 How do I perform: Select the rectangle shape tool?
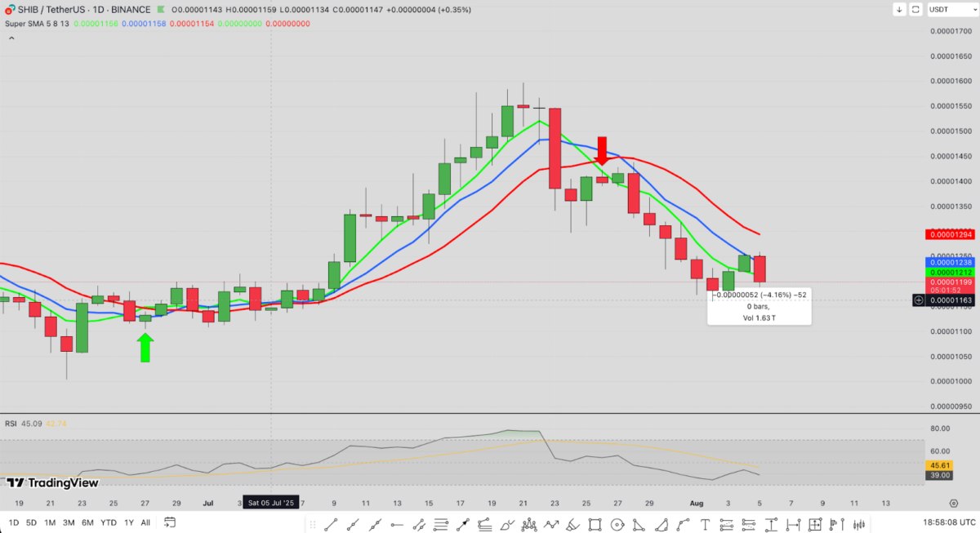[595, 524]
